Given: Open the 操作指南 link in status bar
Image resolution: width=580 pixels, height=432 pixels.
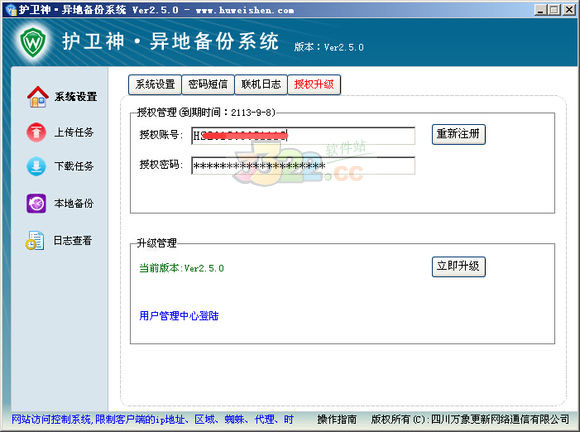Looking at the screenshot, I should [337, 419].
